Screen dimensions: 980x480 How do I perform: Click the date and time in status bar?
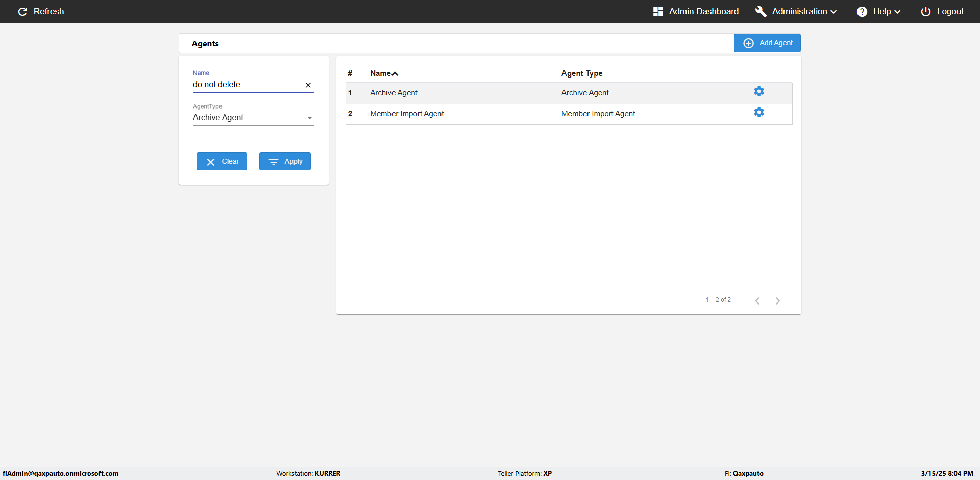(x=947, y=473)
